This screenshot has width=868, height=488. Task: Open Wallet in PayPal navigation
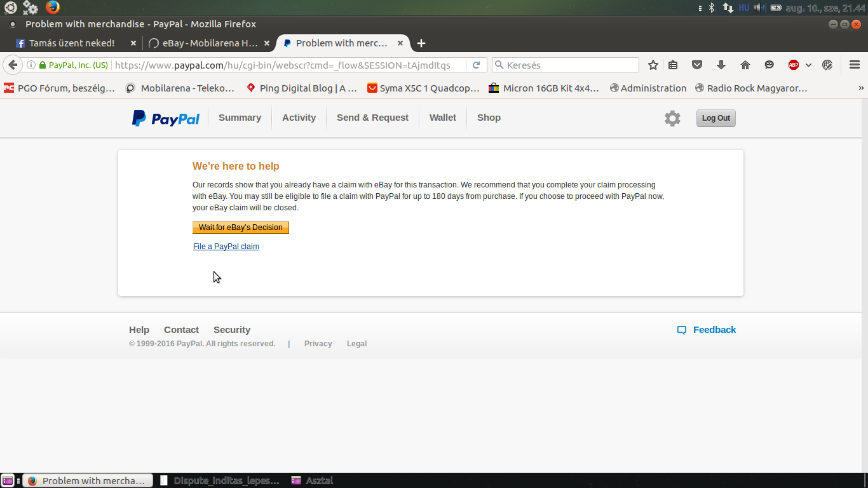click(443, 118)
